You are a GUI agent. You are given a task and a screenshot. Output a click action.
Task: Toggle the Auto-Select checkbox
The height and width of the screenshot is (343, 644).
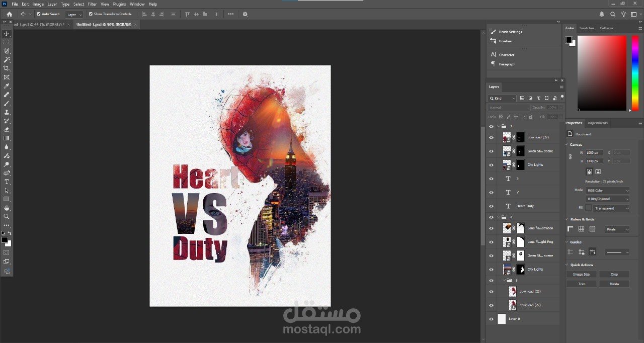coord(39,14)
